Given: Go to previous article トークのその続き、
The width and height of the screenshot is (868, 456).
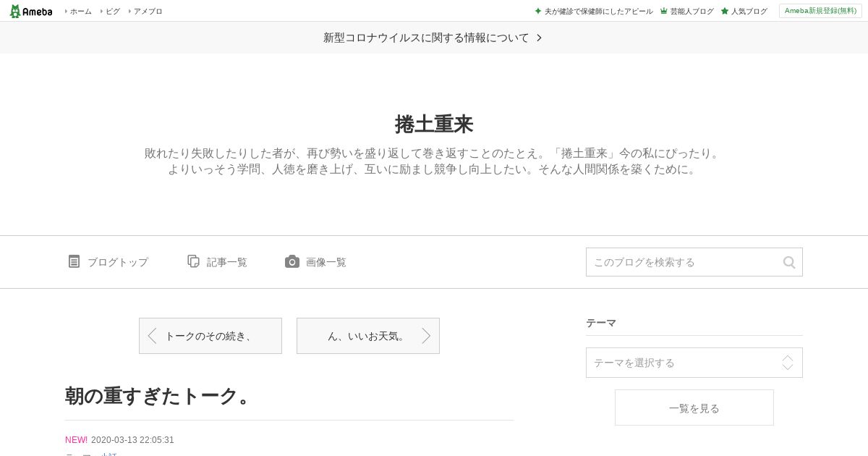Looking at the screenshot, I should tap(210, 336).
